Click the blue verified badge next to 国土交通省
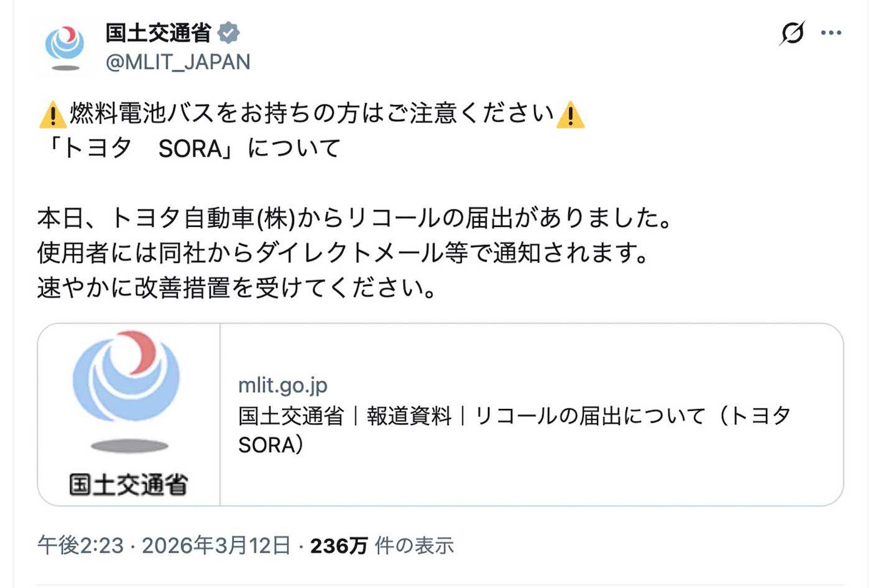Image resolution: width=881 pixels, height=588 pixels. tap(230, 34)
